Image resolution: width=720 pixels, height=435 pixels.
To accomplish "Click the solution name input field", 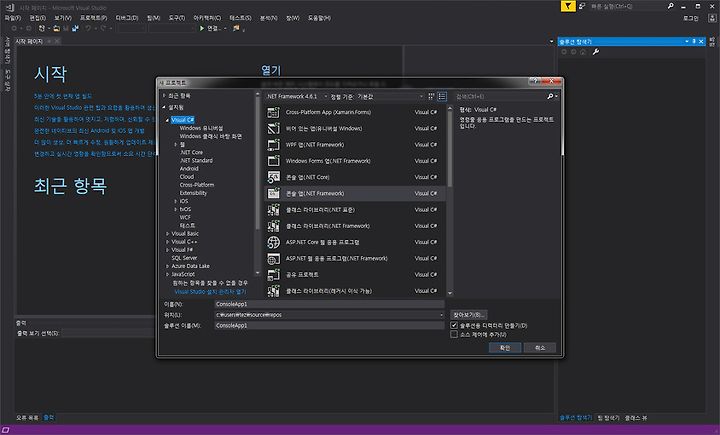I will point(329,325).
